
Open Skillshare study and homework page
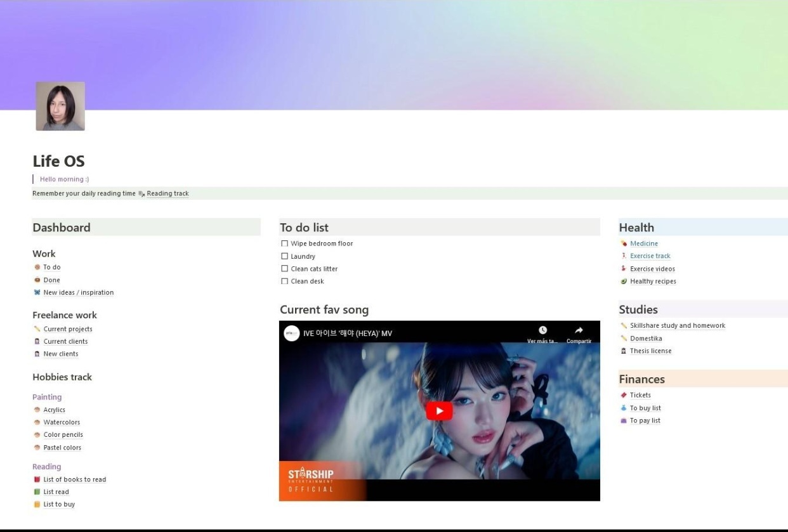click(678, 326)
